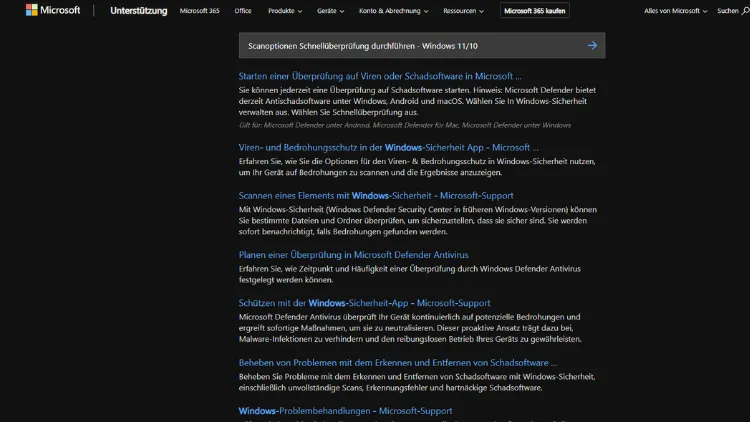Image resolution: width=750 pixels, height=422 pixels.
Task: Expand the Alles von Microsoft dropdown
Action: point(675,11)
